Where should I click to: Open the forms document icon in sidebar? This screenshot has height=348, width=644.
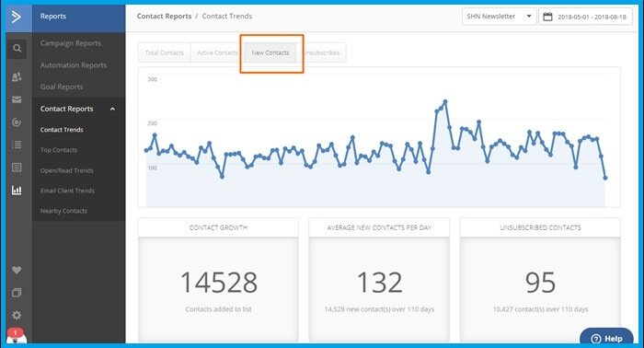(17, 168)
